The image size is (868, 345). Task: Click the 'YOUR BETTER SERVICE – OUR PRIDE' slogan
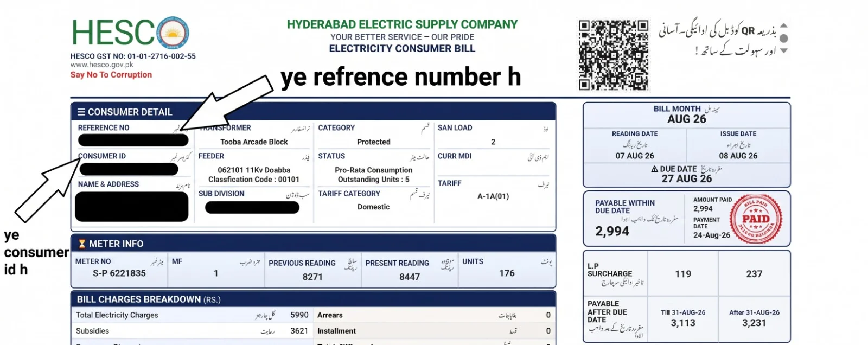402,37
